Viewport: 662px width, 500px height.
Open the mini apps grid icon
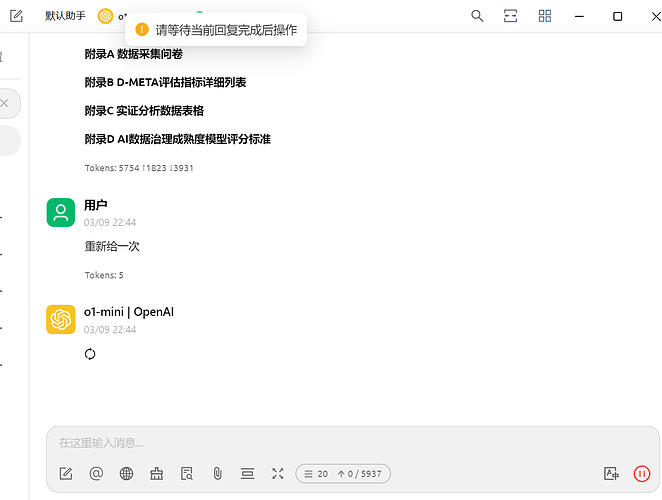545,16
